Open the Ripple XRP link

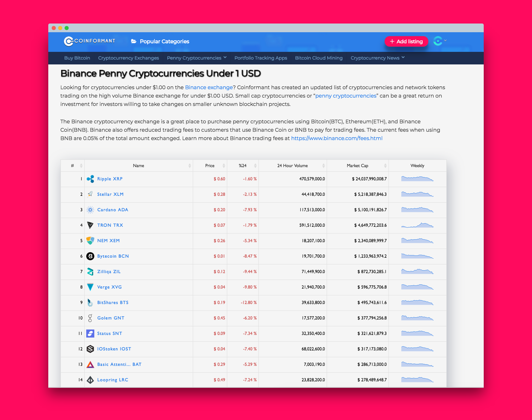pos(110,179)
